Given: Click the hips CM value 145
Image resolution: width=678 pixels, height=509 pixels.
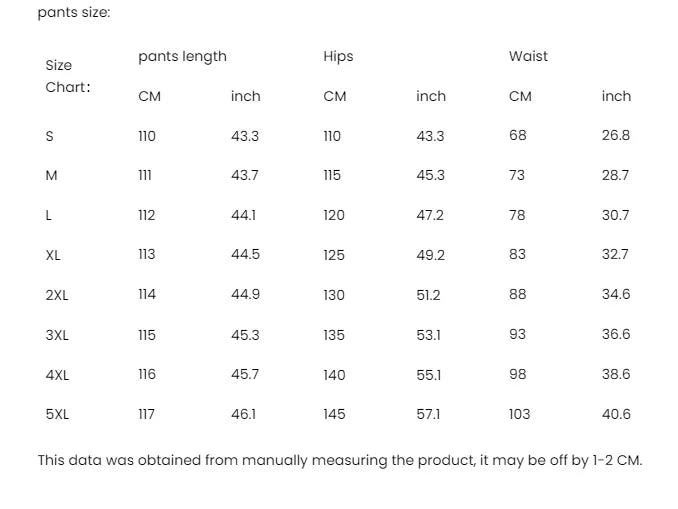Looking at the screenshot, I should (334, 414).
